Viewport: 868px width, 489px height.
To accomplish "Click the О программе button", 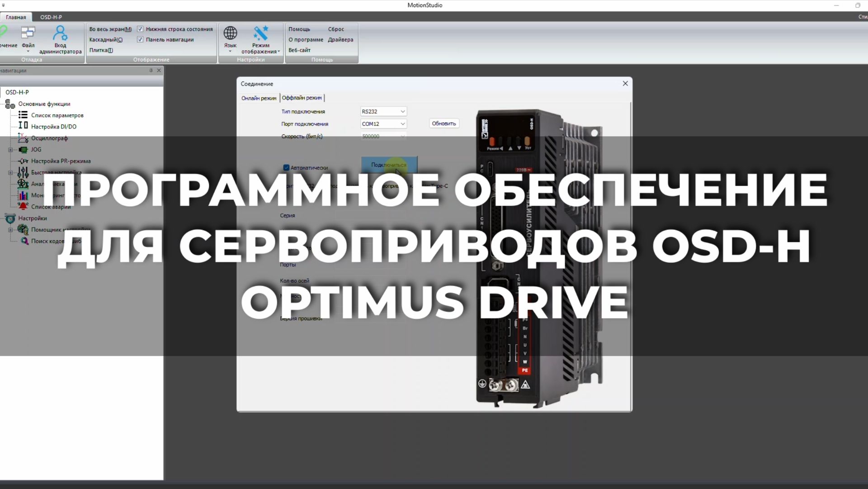I will click(x=306, y=39).
